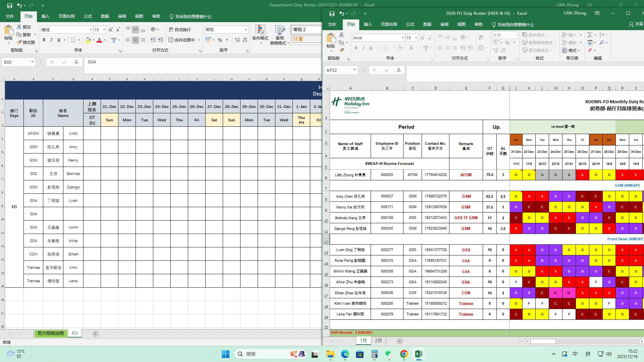Click the save icon in left Excel window
Screen dimensions: 644x362
(x=10, y=5)
